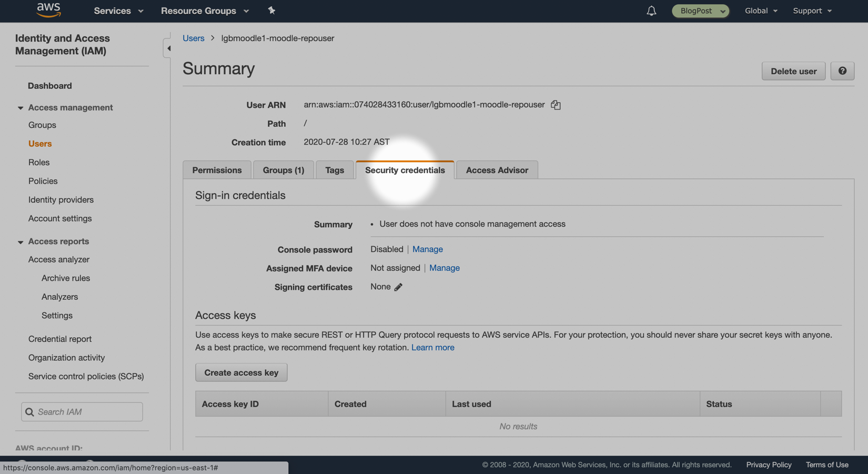The height and width of the screenshot is (474, 868).
Task: Collapse the IAM navigation pane arrow
Action: pyautogui.click(x=168, y=48)
